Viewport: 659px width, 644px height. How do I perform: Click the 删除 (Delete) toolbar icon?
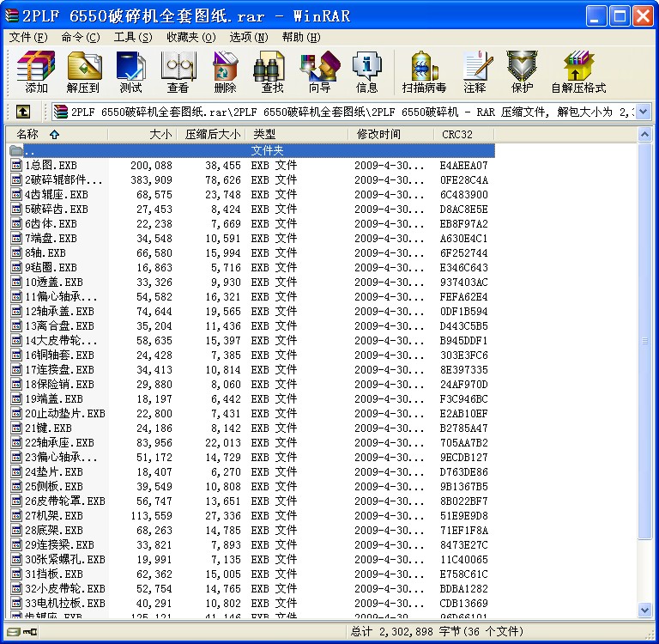click(226, 72)
